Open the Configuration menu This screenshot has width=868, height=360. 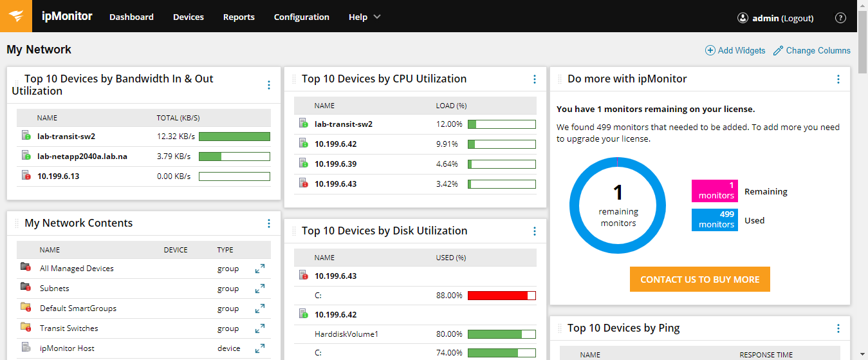[x=301, y=17]
